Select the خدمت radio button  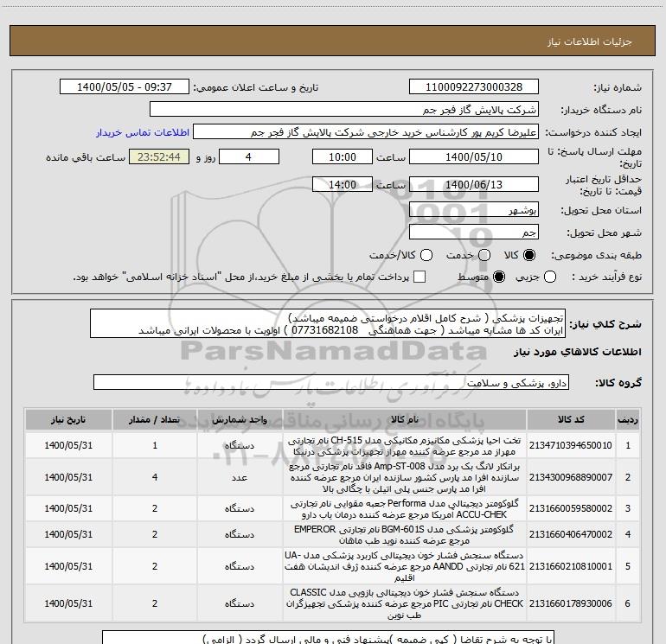(x=484, y=255)
